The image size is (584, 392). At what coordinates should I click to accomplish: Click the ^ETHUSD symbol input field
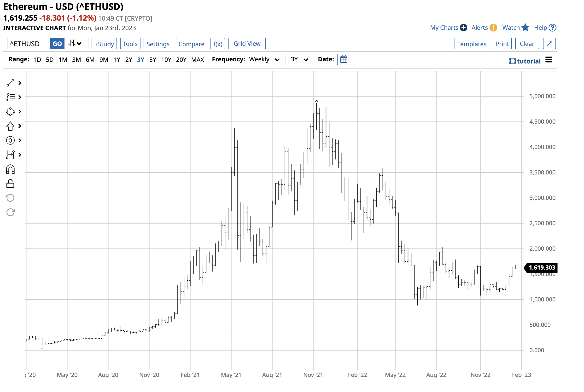(28, 44)
